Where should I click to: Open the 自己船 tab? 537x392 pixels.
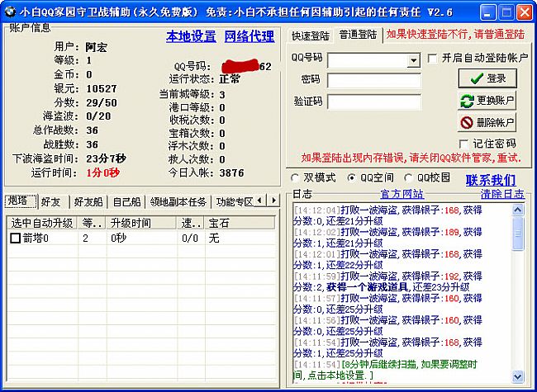(126, 202)
